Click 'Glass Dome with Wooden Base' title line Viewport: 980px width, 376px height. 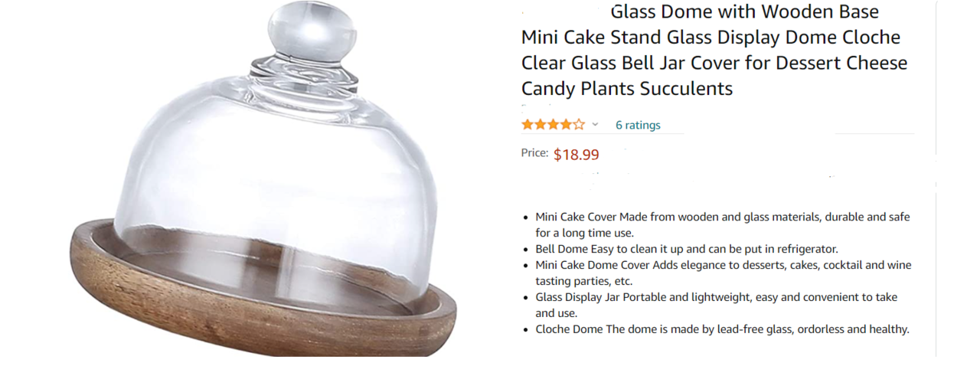tap(744, 12)
